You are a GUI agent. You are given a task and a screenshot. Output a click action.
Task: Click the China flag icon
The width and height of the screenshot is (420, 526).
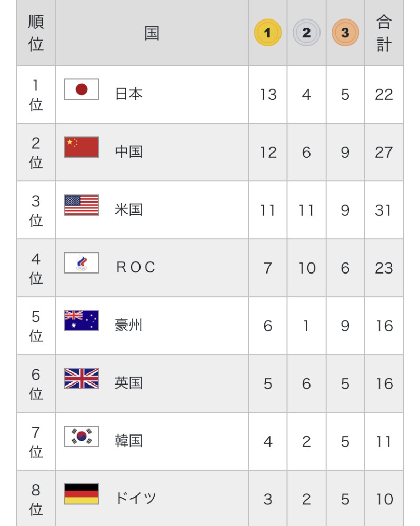(x=82, y=147)
